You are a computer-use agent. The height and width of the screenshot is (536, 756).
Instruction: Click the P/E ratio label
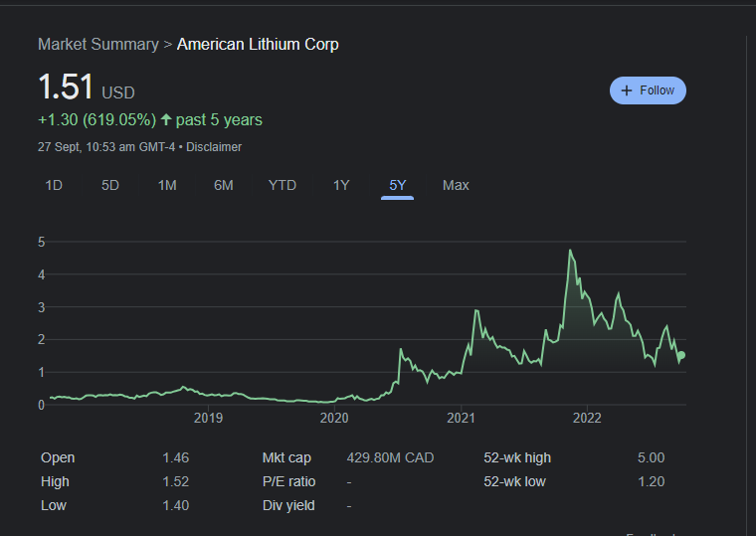(x=288, y=481)
